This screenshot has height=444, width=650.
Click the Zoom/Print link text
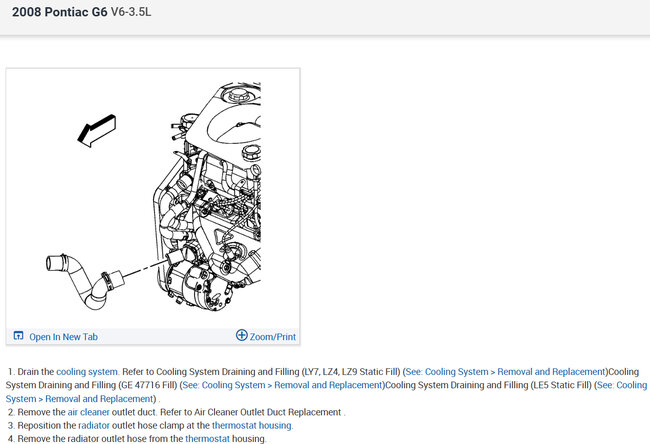click(273, 337)
